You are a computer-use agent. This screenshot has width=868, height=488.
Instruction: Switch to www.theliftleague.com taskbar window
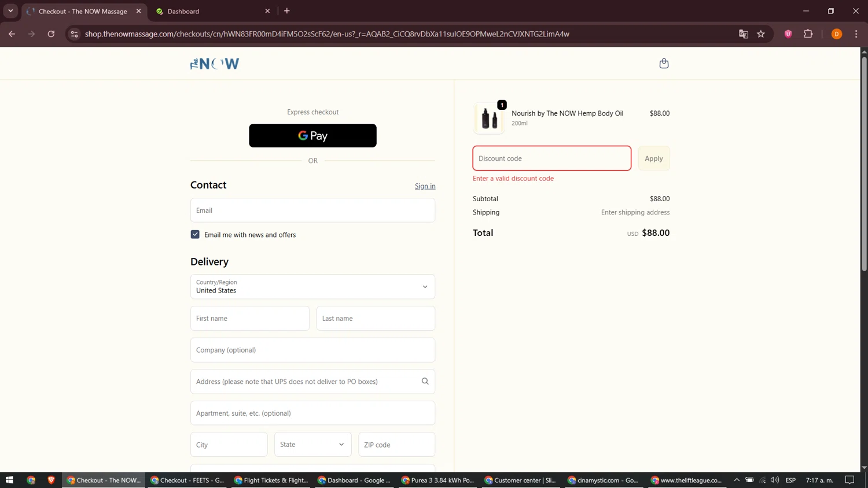[x=688, y=480]
